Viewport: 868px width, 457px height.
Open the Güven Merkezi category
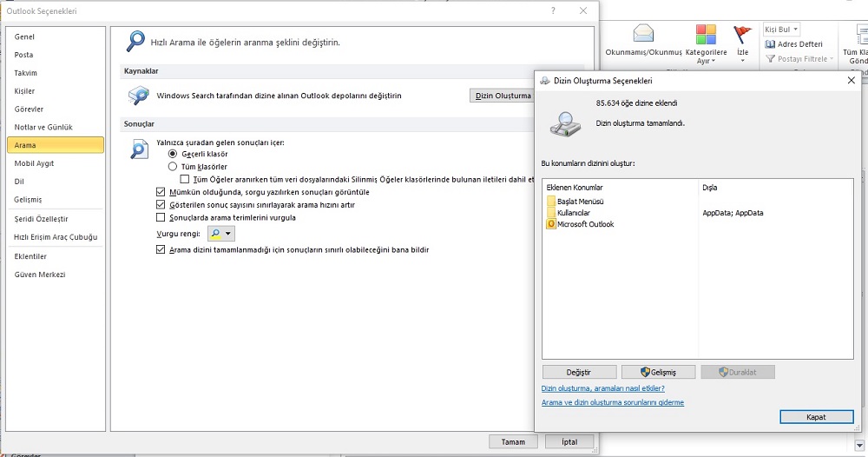click(56, 275)
